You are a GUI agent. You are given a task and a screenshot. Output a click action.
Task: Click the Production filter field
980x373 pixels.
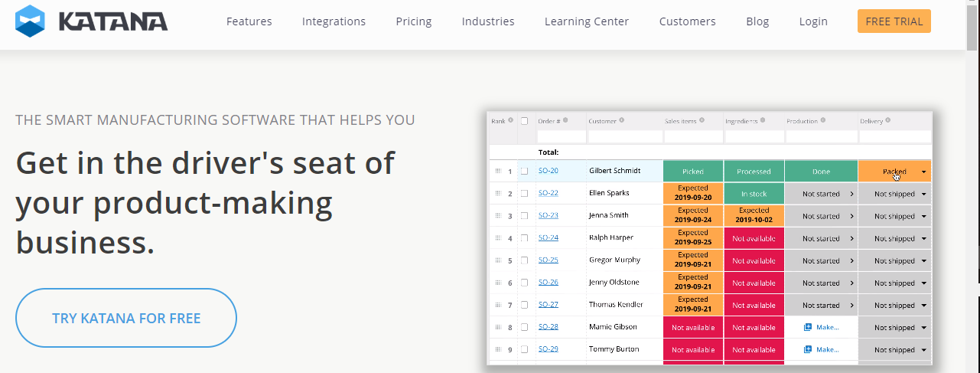(x=821, y=136)
